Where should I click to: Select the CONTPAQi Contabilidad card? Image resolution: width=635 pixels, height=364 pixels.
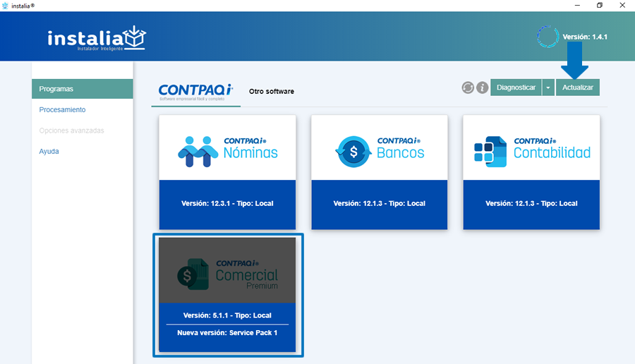click(x=531, y=172)
